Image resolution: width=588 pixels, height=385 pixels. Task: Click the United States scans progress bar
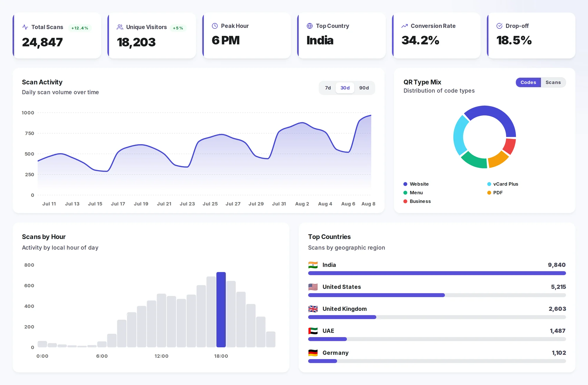click(x=437, y=295)
